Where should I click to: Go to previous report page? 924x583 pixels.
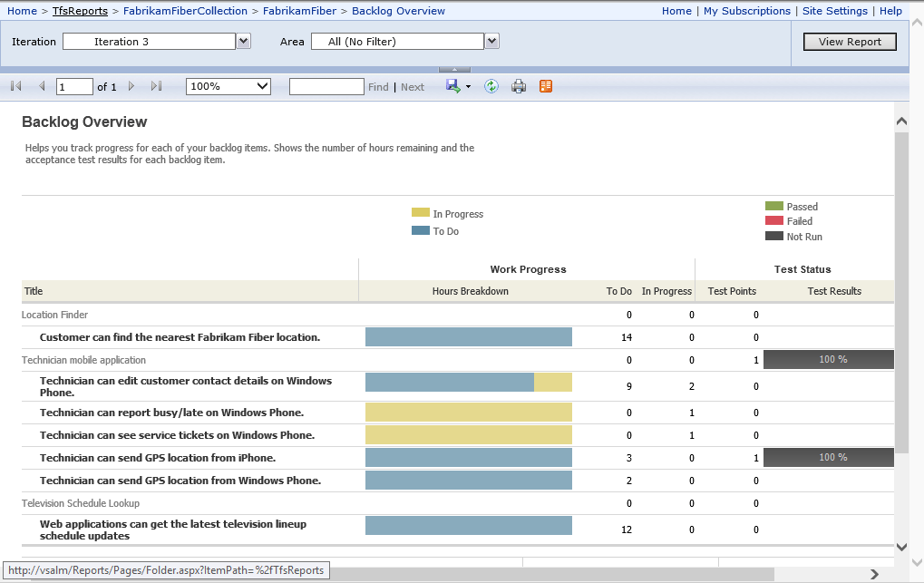click(x=42, y=86)
